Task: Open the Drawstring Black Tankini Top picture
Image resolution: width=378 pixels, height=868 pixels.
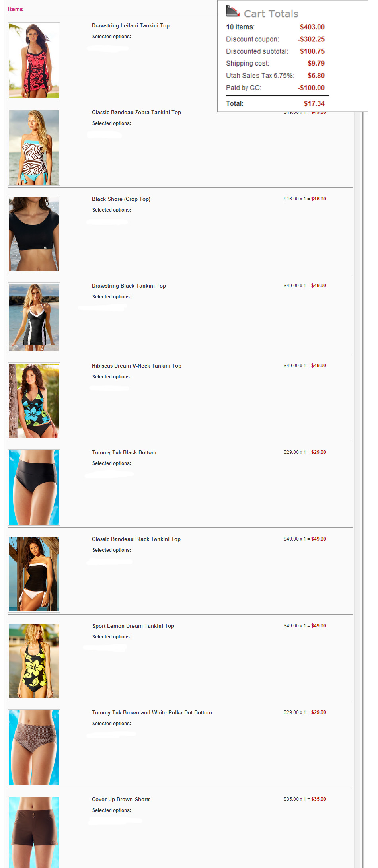Action: pyautogui.click(x=34, y=317)
